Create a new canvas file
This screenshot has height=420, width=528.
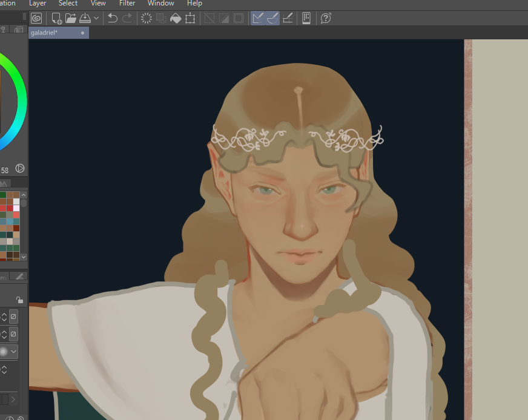pyautogui.click(x=56, y=18)
